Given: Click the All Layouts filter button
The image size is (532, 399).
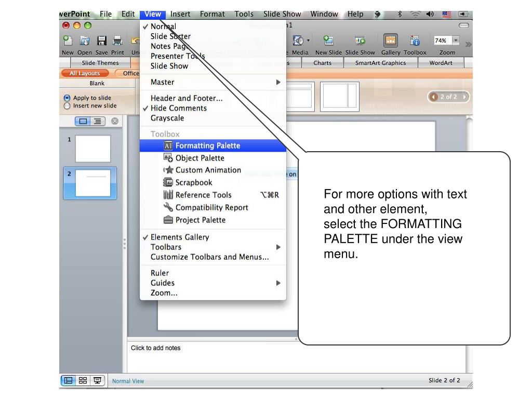Looking at the screenshot, I should (x=85, y=73).
